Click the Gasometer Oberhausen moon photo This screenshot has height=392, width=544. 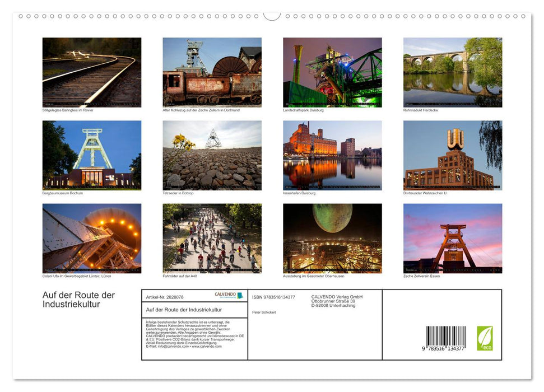coord(332,237)
